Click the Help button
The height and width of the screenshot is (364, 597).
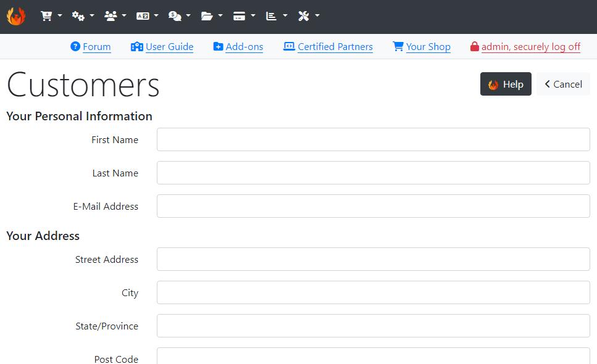(506, 84)
